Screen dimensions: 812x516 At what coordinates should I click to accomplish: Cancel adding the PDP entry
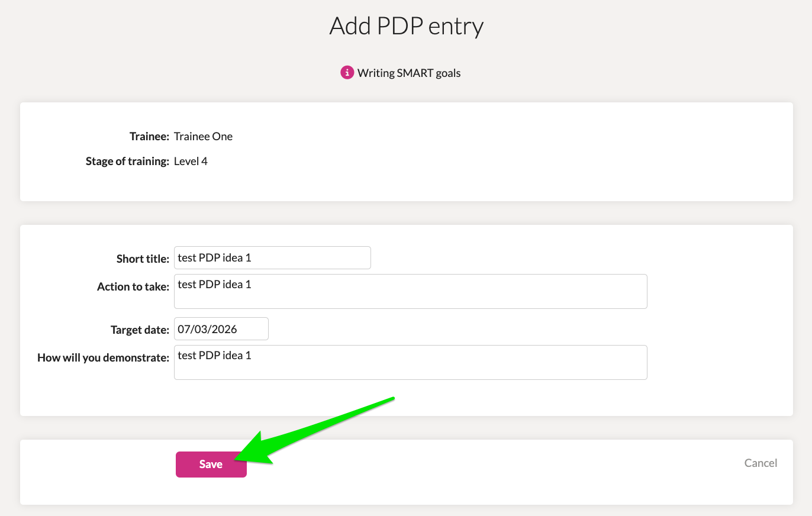(x=761, y=463)
